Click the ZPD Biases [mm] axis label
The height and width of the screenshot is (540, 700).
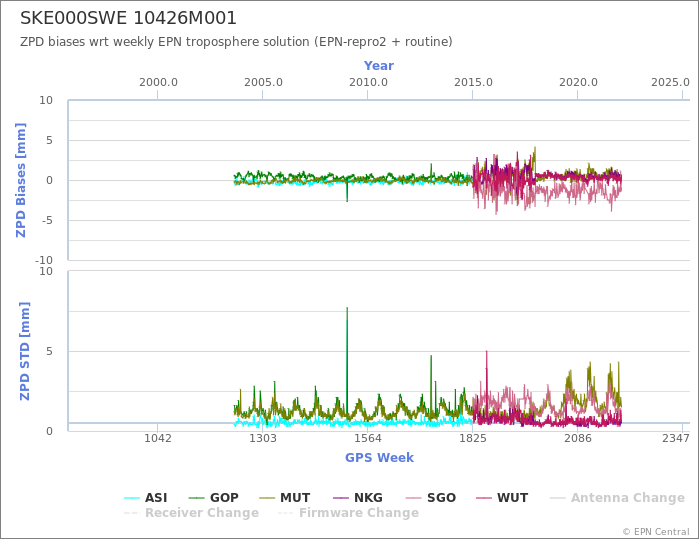(x=21, y=180)
